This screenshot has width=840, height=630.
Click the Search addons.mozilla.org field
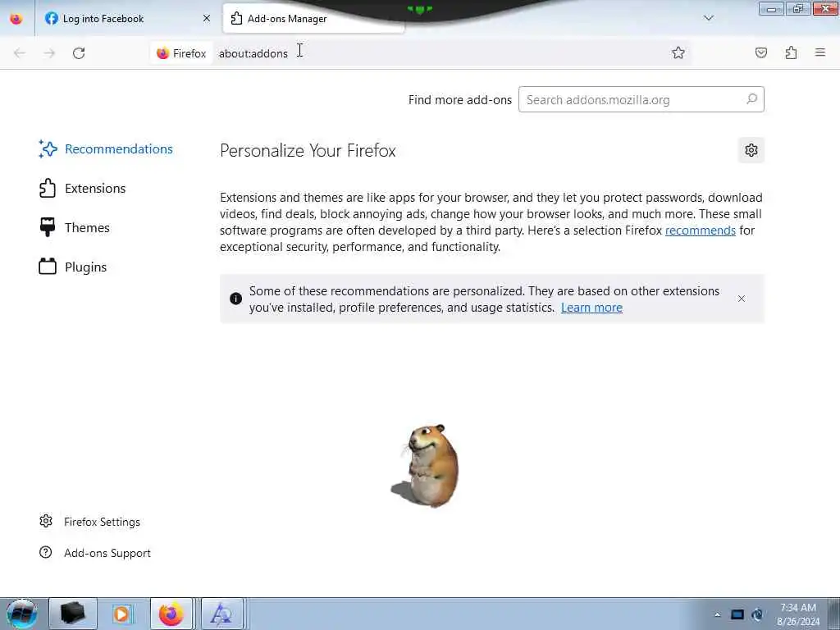click(x=641, y=99)
